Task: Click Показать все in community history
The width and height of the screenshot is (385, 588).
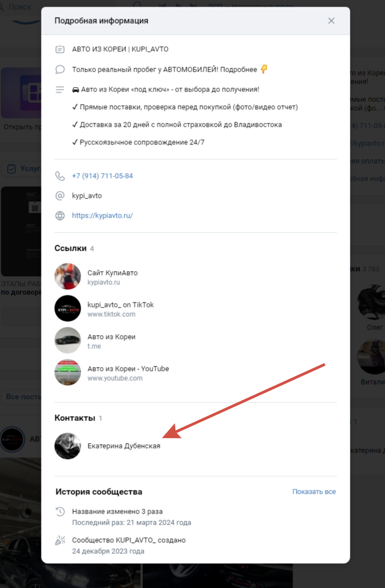Action: tap(314, 492)
